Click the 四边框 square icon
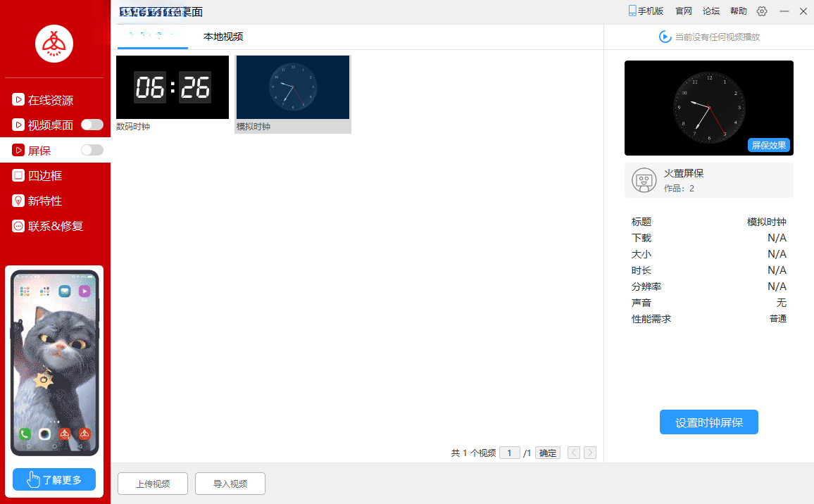This screenshot has width=814, height=504. 18,175
